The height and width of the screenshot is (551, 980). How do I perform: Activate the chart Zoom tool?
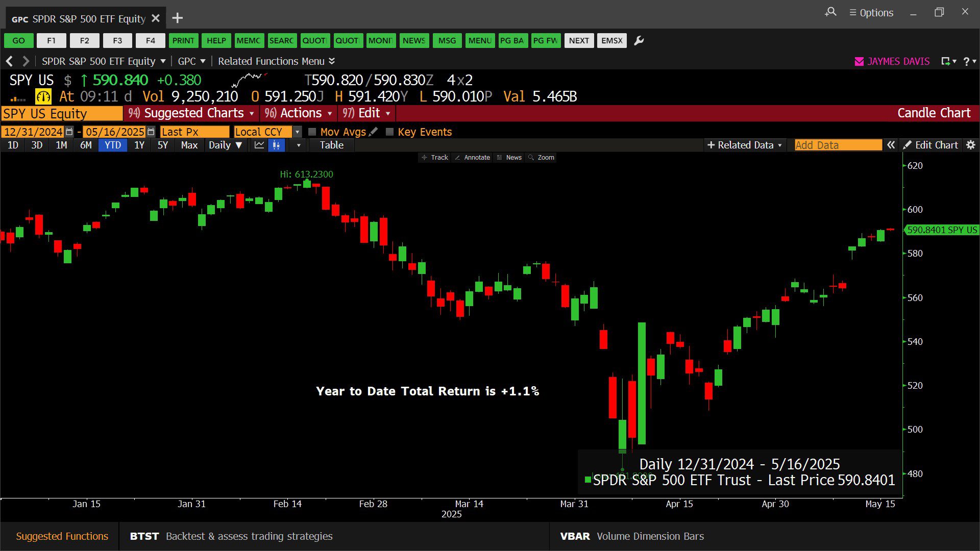pyautogui.click(x=542, y=158)
